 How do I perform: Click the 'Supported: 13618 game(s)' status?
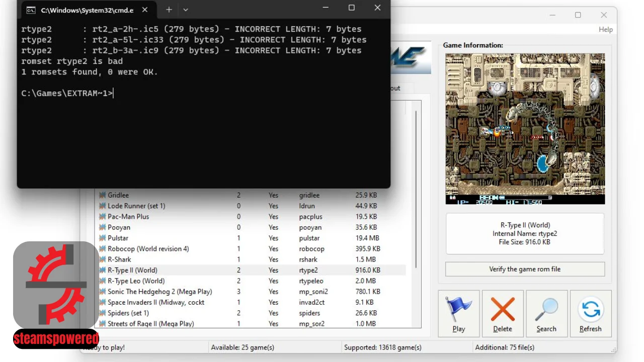(x=383, y=347)
